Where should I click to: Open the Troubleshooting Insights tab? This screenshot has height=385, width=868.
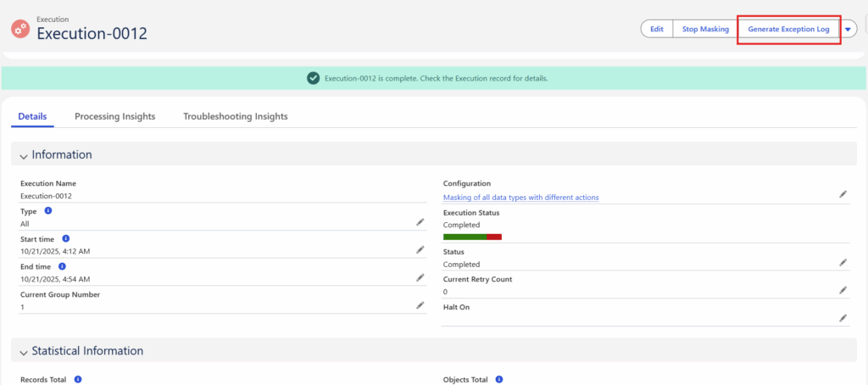click(235, 116)
